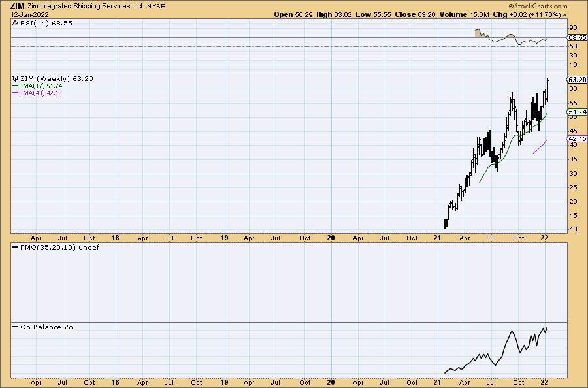Click the company name Zim Integrated Shipping Services Ltd.

[x=86, y=7]
